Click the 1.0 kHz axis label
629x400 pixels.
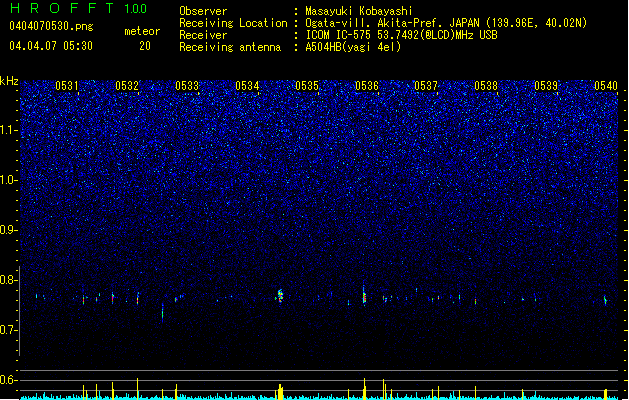pyautogui.click(x=9, y=180)
